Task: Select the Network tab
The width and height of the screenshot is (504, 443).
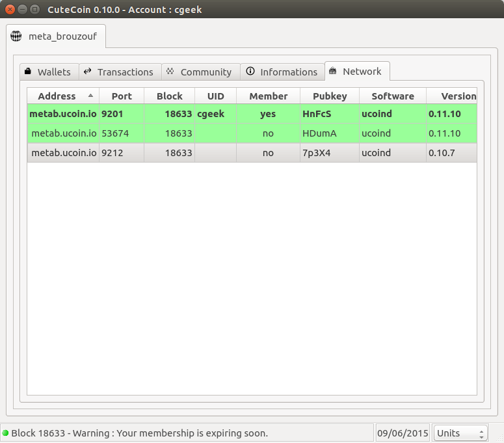Action: (358, 71)
